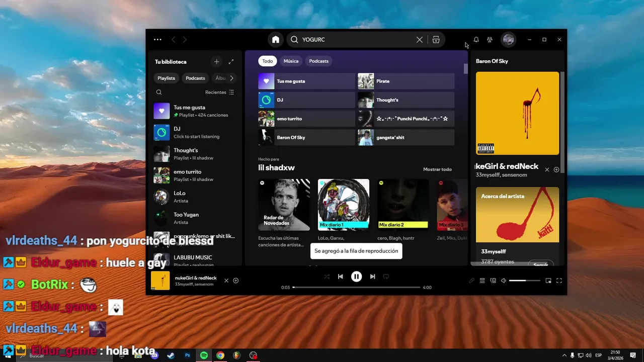Image resolution: width=644 pixels, height=362 pixels.
Task: Open Steam from the taskbar
Action: [171, 355]
